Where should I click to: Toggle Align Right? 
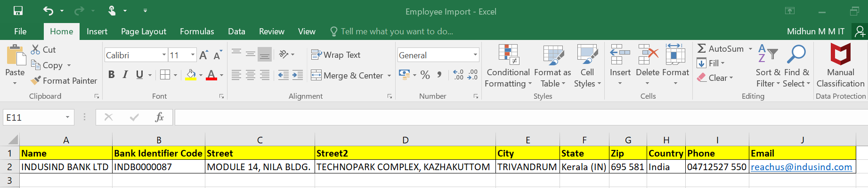point(265,75)
